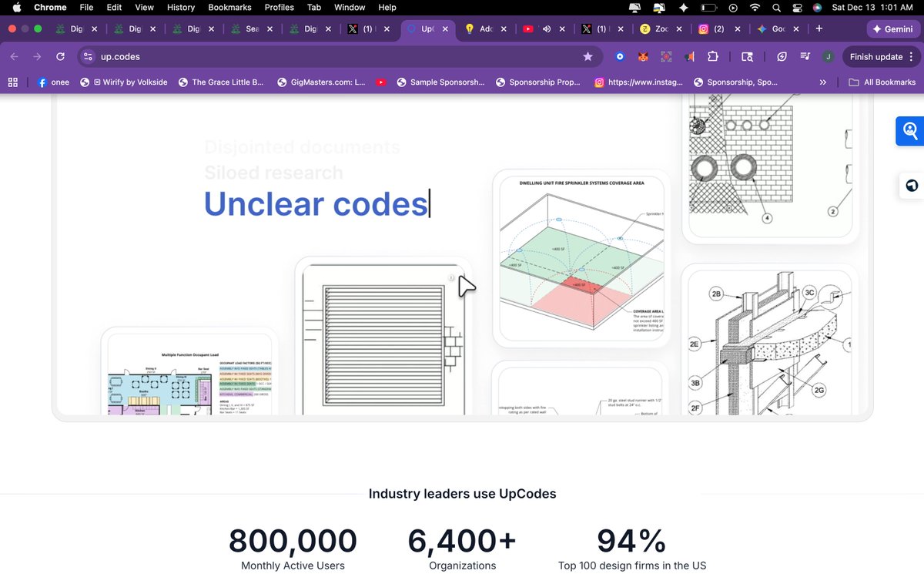924x574 pixels.
Task: Mute the YouTube tab via speaker icon
Action: (x=547, y=29)
